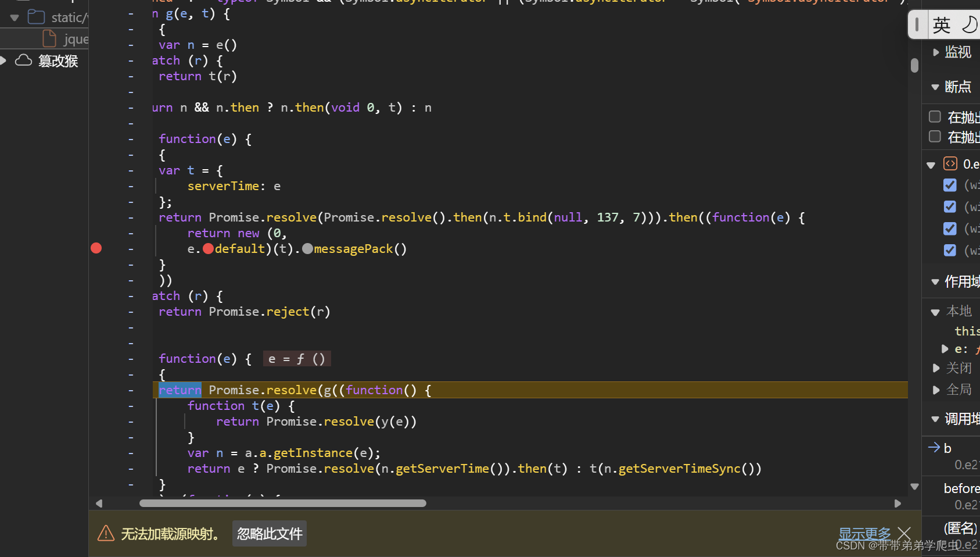Dismiss the source map warning with the X

tap(904, 533)
